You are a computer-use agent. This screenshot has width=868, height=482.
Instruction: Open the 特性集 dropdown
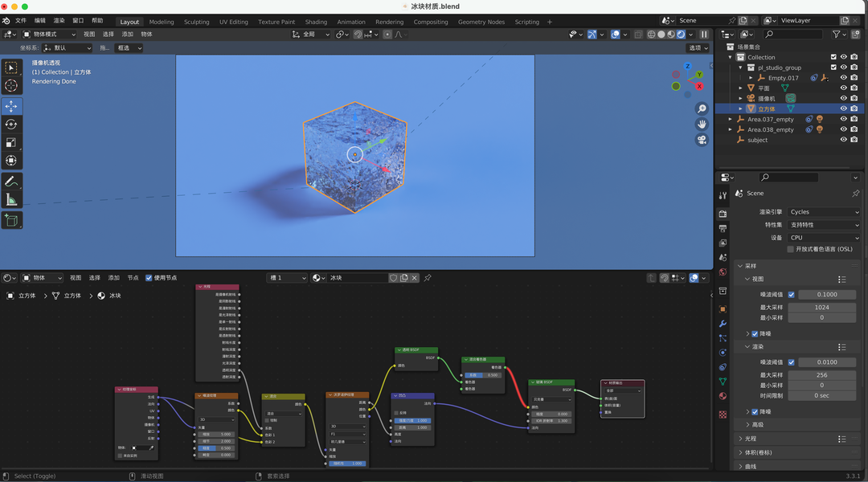(824, 225)
